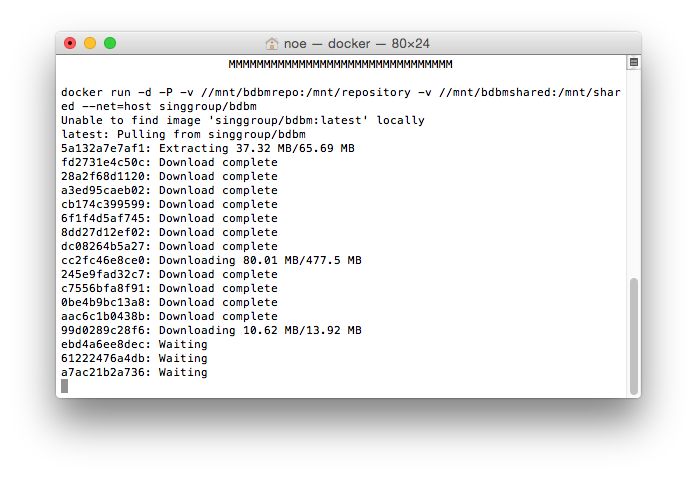Click the vertical scrollbar thumb

(x=634, y=336)
